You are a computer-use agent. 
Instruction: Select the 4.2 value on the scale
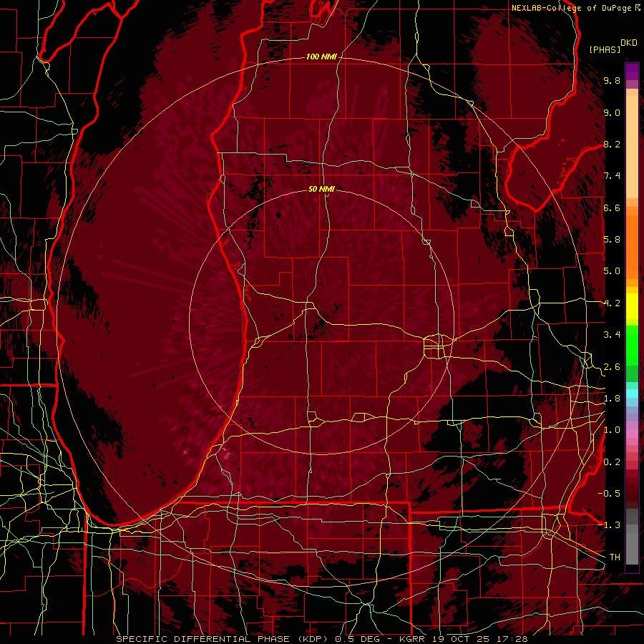pyautogui.click(x=612, y=303)
